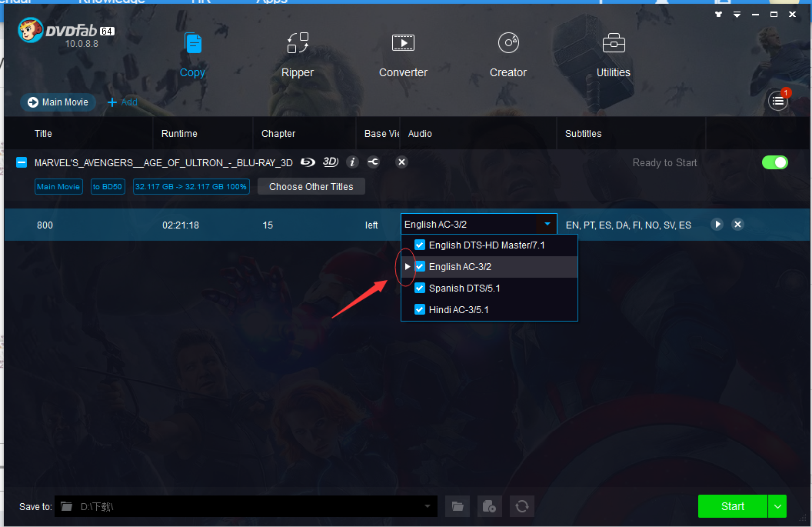The height and width of the screenshot is (527, 812).
Task: Collapse the English AC-3/2 audio dropdown
Action: click(547, 224)
